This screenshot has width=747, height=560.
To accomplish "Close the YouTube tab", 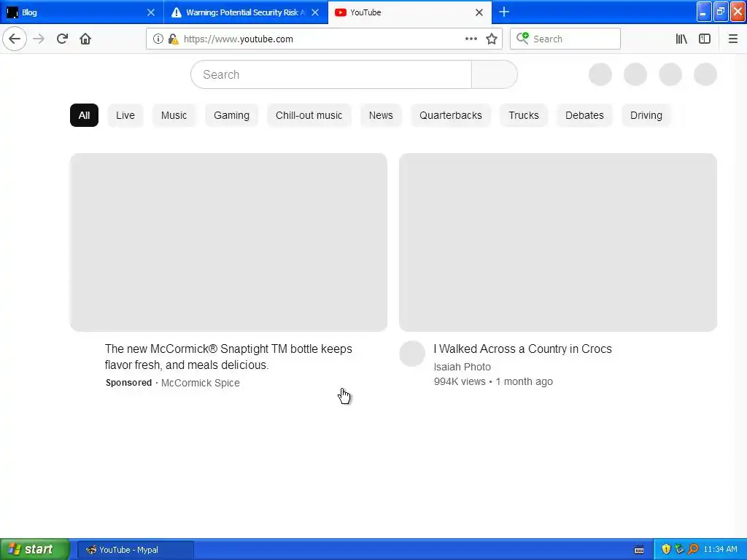I will (479, 12).
